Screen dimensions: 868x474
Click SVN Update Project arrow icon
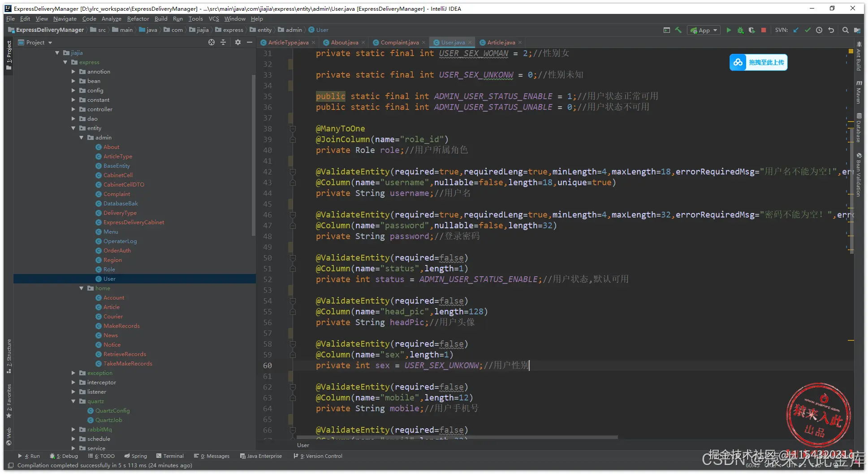tap(796, 30)
